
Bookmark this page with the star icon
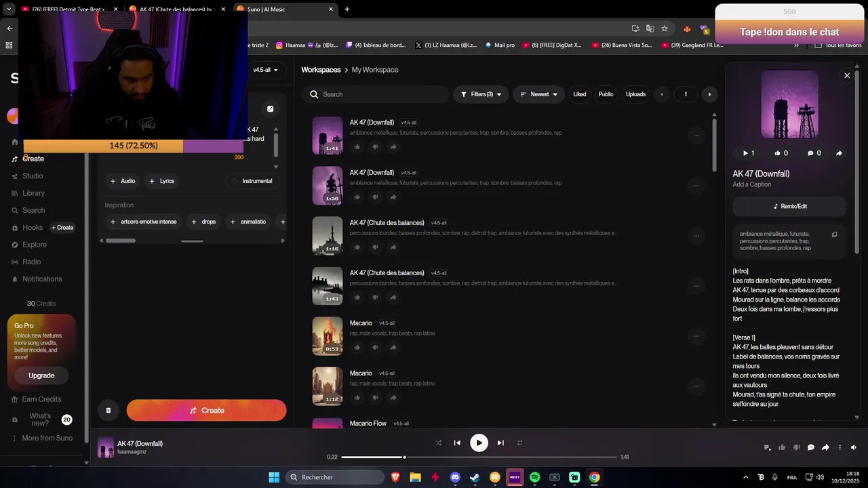(665, 28)
